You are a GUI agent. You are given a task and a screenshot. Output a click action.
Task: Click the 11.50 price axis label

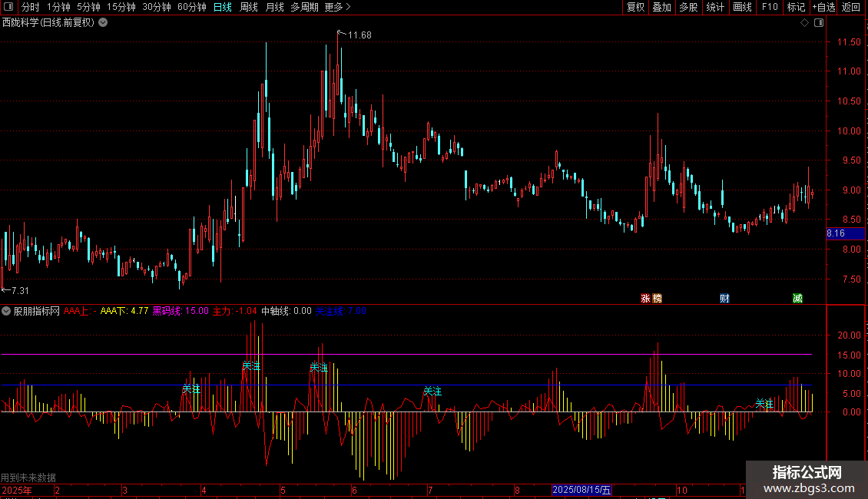[849, 42]
